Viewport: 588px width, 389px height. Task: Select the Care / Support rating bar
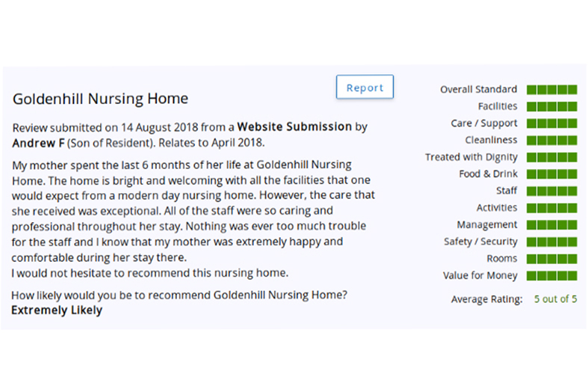click(x=551, y=123)
